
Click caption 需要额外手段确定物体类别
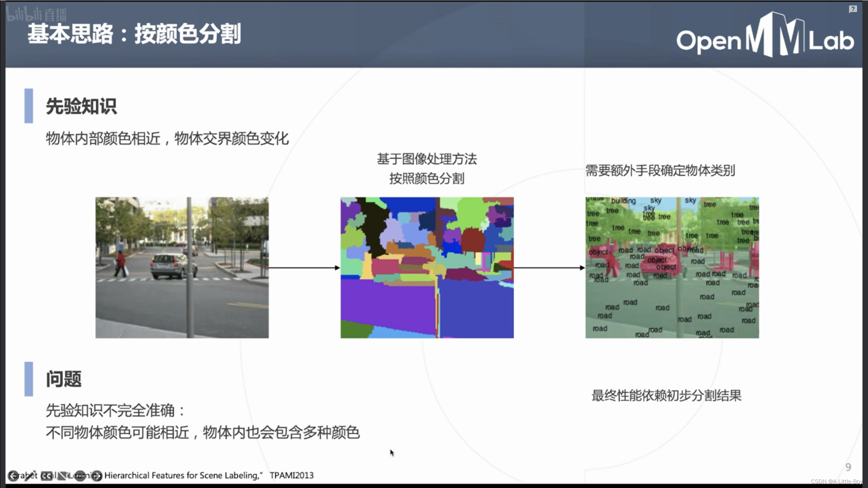(x=660, y=170)
